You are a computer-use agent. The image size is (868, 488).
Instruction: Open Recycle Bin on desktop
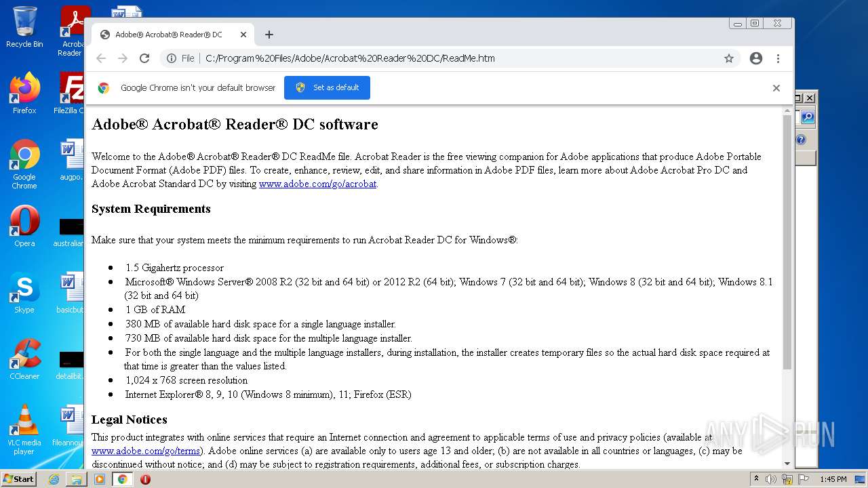click(x=24, y=27)
